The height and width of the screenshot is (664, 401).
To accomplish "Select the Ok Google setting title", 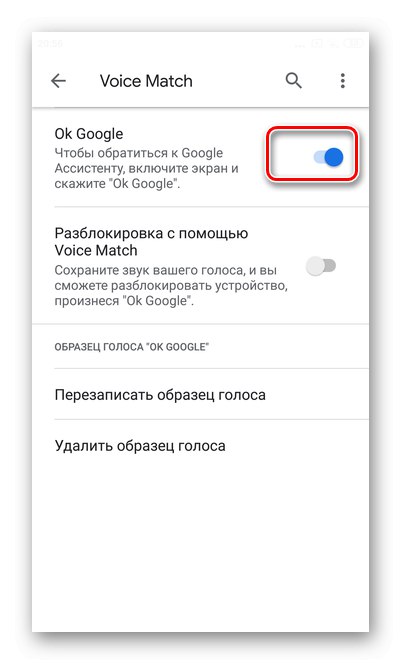I will [x=89, y=134].
